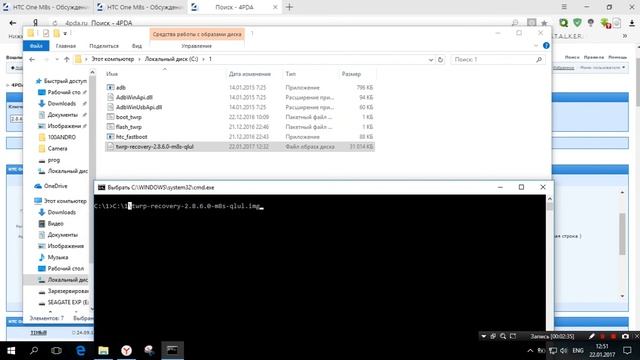Viewport: 640px width, 360px height.
Task: Open Explorer help icon
Action: click(x=546, y=46)
